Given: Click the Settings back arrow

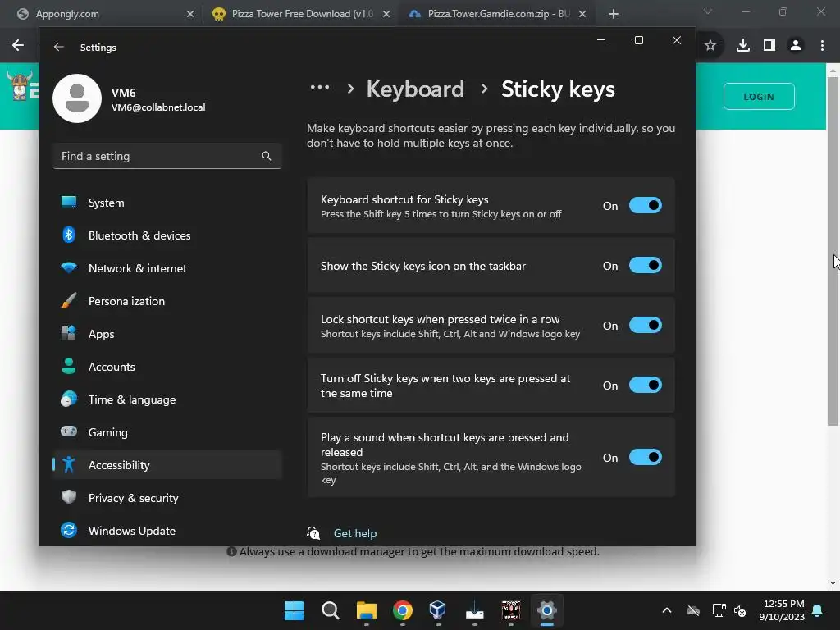Looking at the screenshot, I should point(59,47).
